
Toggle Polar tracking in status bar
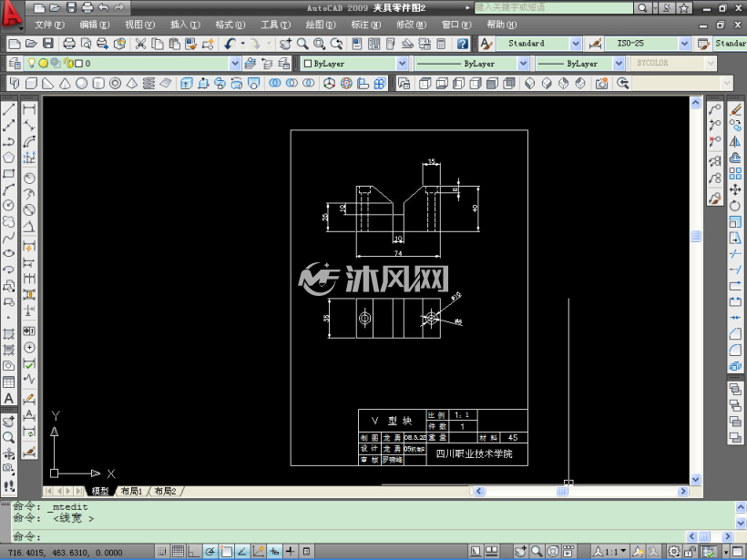point(210,552)
